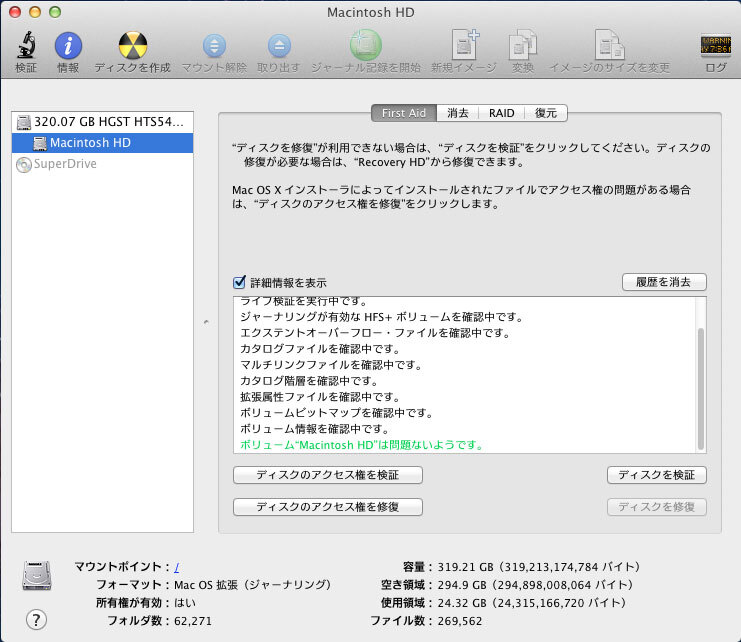Click the 検証 microscope toolbar icon
This screenshot has height=642, width=741.
[x=26, y=46]
